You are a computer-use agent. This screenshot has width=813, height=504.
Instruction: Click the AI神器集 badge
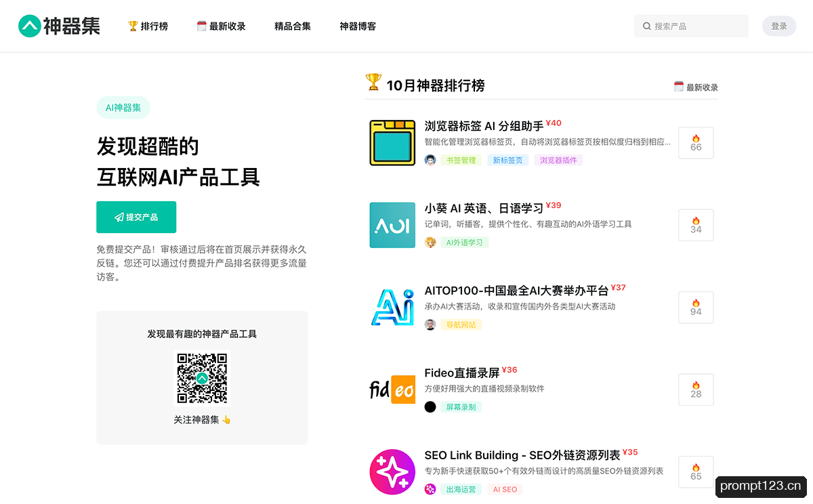123,108
